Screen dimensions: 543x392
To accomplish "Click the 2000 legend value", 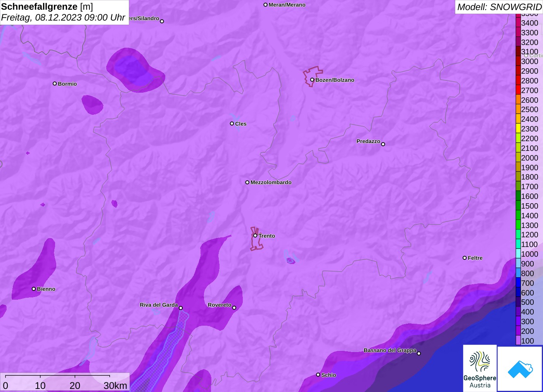I will (529, 158).
